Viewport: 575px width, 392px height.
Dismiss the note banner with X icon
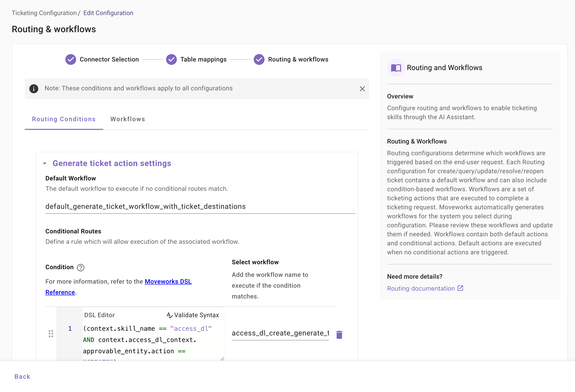(x=362, y=89)
